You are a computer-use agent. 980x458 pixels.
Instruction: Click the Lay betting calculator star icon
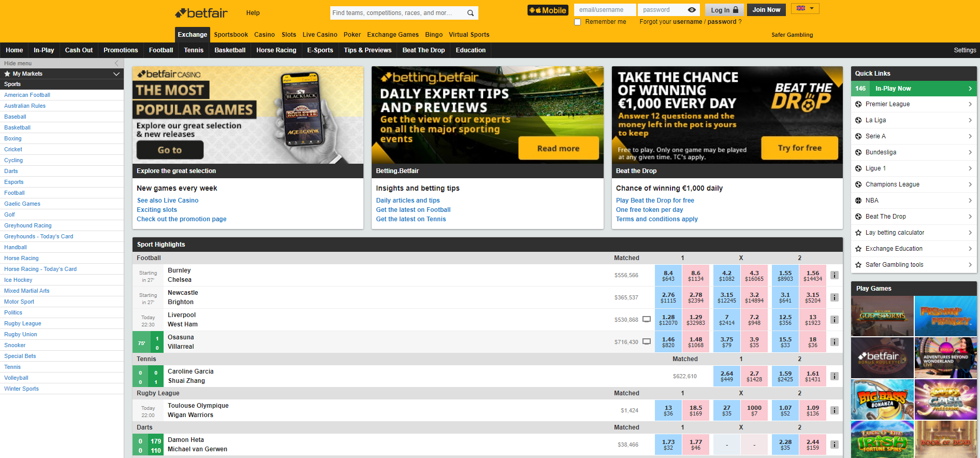pos(858,233)
